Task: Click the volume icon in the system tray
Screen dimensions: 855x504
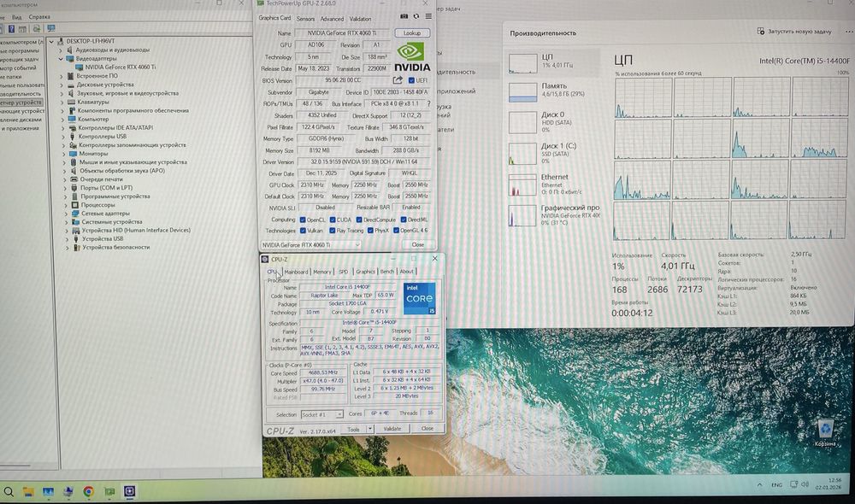Action: tap(805, 483)
